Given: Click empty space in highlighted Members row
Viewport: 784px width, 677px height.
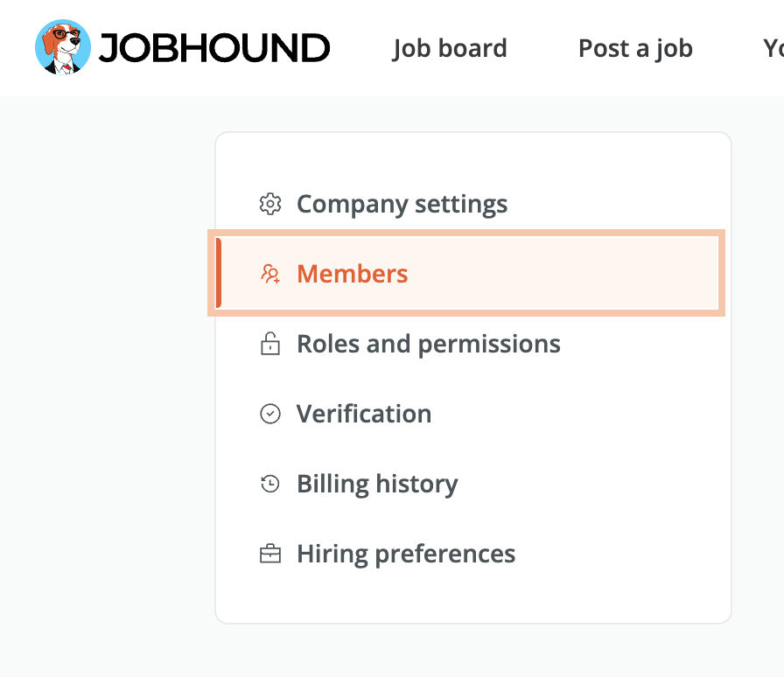Looking at the screenshot, I should pos(560,273).
